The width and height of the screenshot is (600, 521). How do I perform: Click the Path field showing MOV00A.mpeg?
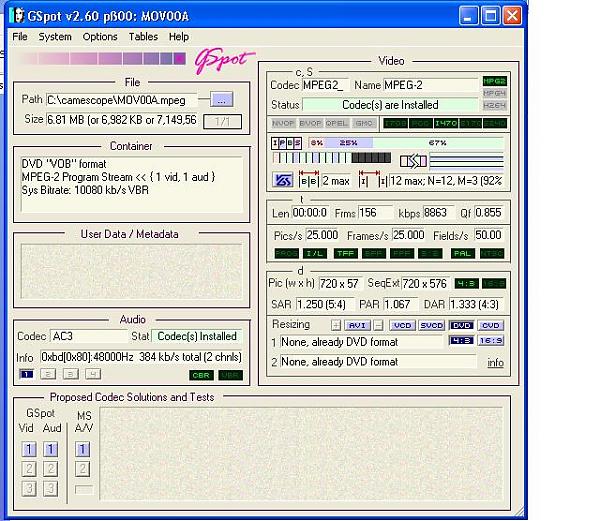click(122, 100)
